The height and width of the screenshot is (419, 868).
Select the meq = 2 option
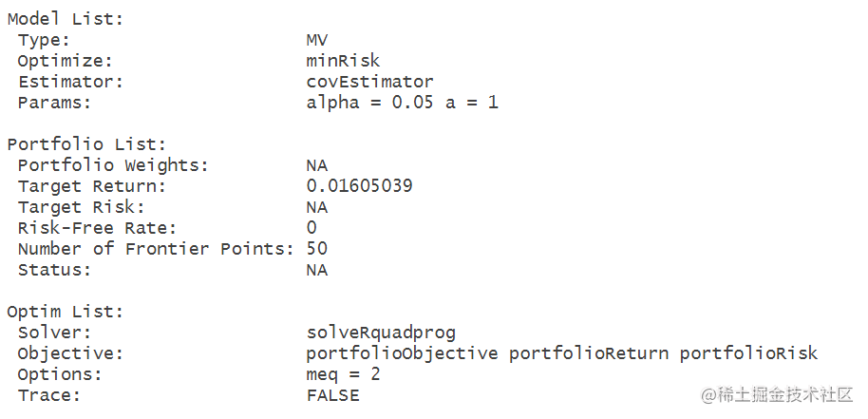pos(343,374)
